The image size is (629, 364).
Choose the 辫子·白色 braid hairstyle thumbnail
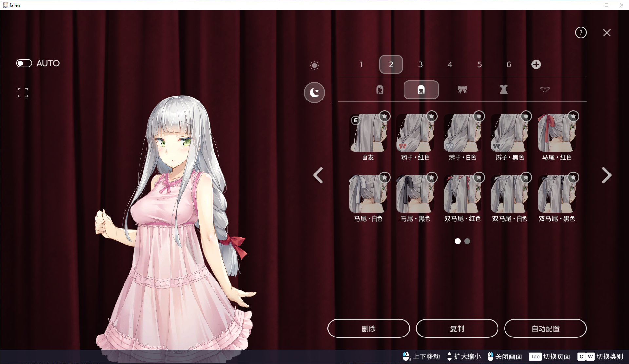(x=462, y=133)
